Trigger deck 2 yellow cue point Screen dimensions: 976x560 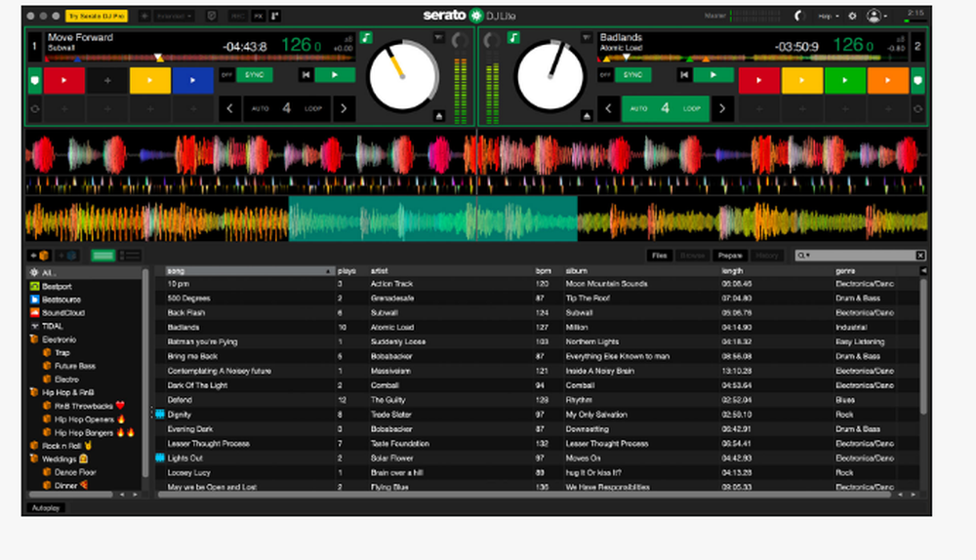coord(801,81)
